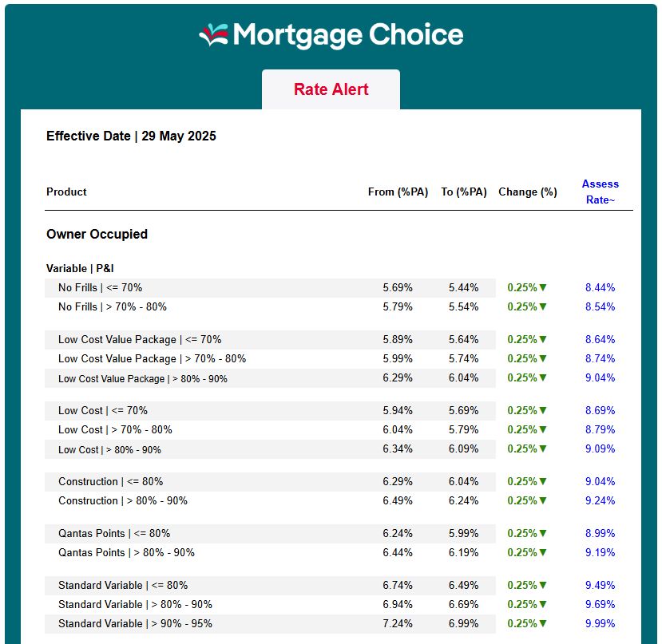Click the 9.99% assess rate value
The image size is (662, 644).
coord(600,624)
